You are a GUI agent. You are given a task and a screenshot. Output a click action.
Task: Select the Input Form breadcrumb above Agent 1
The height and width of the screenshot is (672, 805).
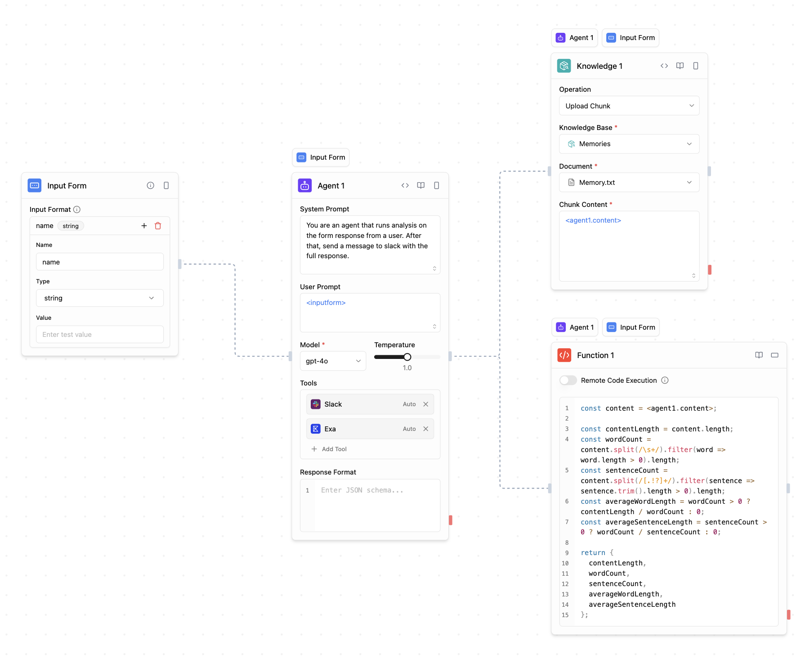(x=321, y=157)
